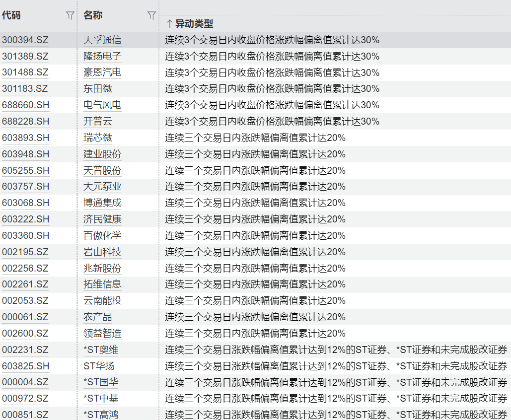Open stock name 济民健康
The width and height of the screenshot is (511, 420).
coord(102,219)
